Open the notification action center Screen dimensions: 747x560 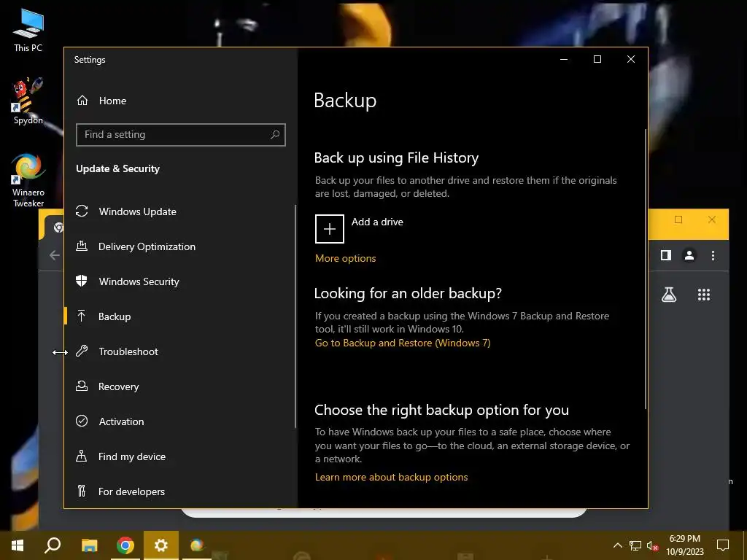tap(723, 545)
